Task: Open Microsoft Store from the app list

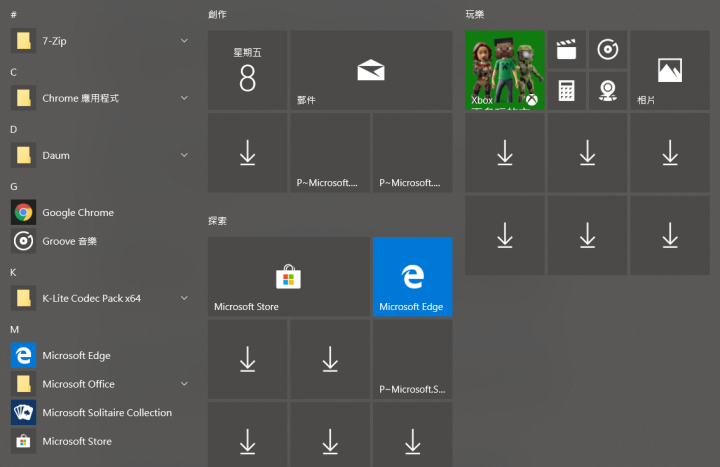Action: (x=100, y=441)
